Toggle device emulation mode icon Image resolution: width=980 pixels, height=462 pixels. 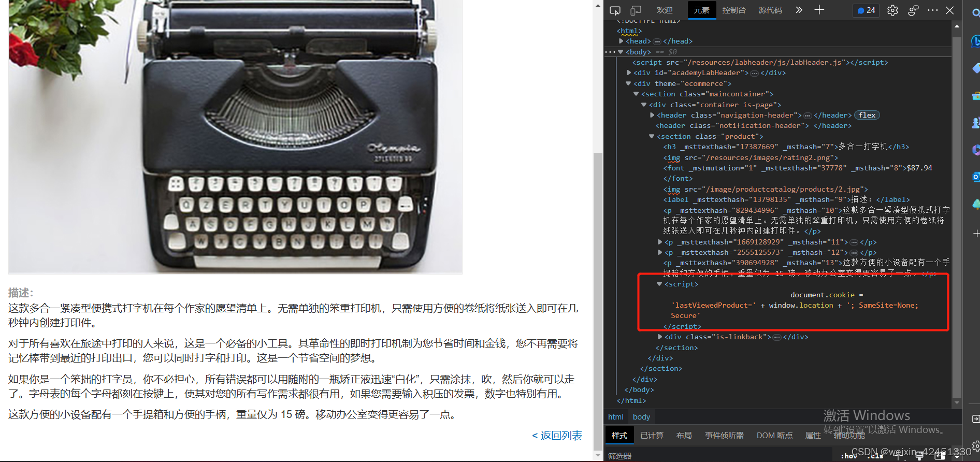coord(636,10)
